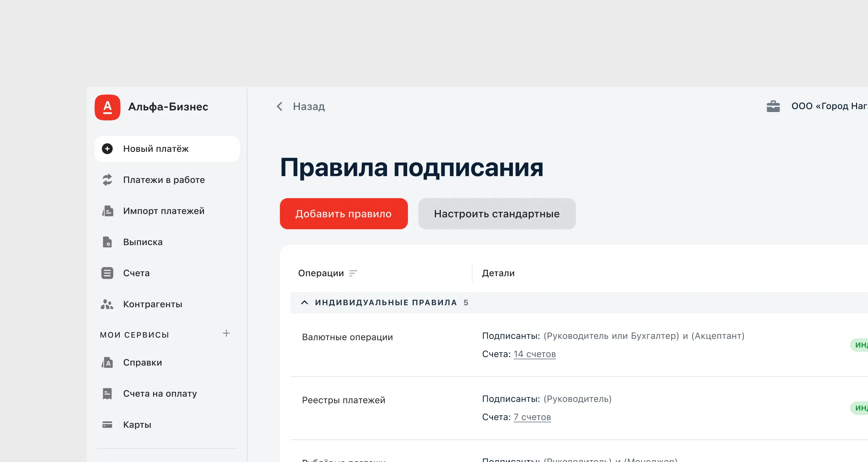Open Счета на оплату menu item

click(x=160, y=393)
